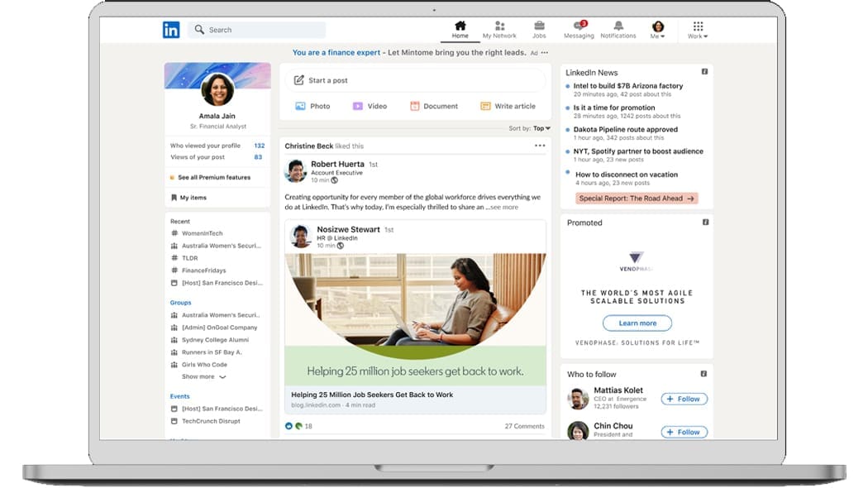868x488 pixels.
Task: Open the 'You are a finance expert' ad link
Action: pos(336,53)
